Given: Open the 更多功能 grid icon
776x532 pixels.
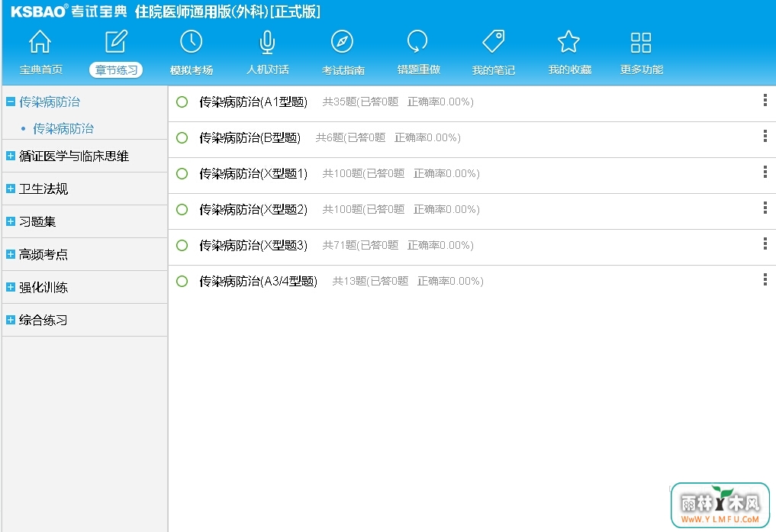Looking at the screenshot, I should (641, 43).
